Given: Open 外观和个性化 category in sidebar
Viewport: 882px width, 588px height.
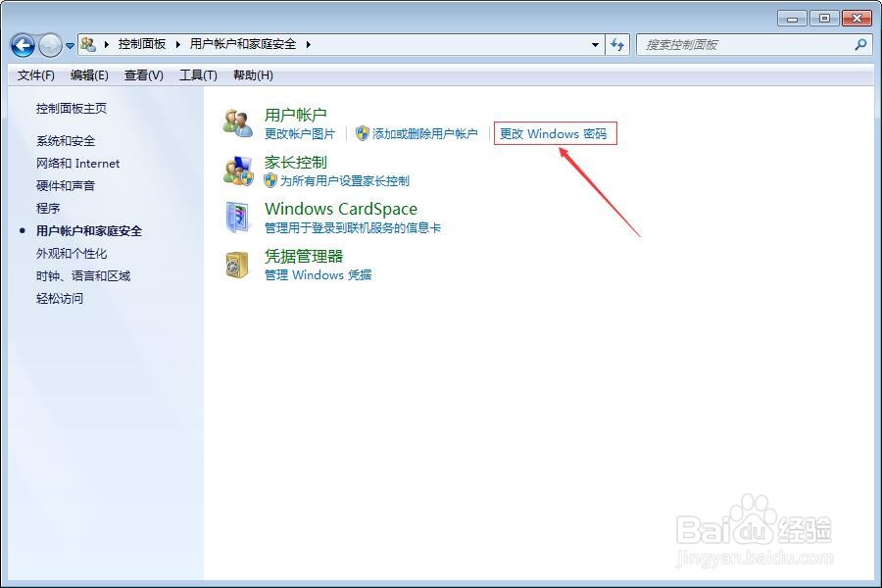Looking at the screenshot, I should (72, 253).
